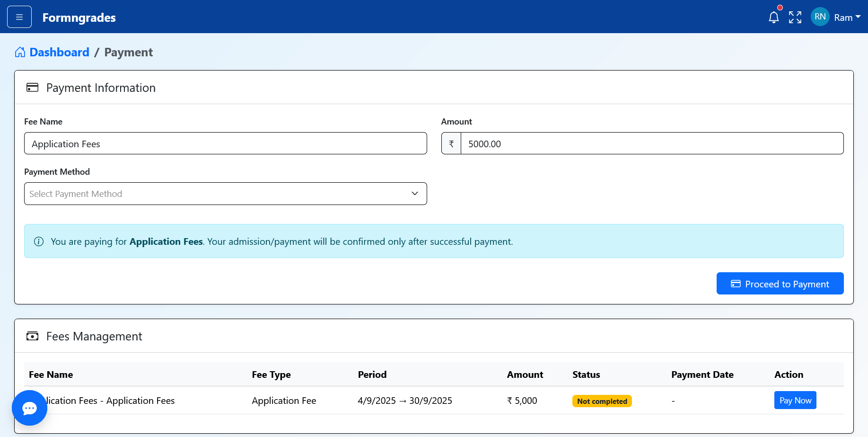The image size is (868, 437).
Task: Click the notification bell icon
Action: pos(774,17)
